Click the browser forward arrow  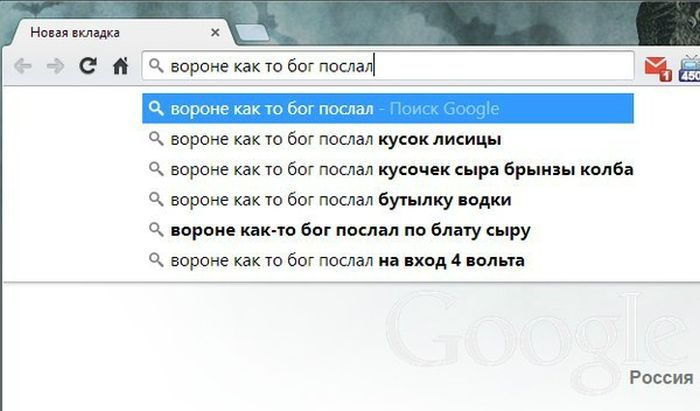pos(55,66)
